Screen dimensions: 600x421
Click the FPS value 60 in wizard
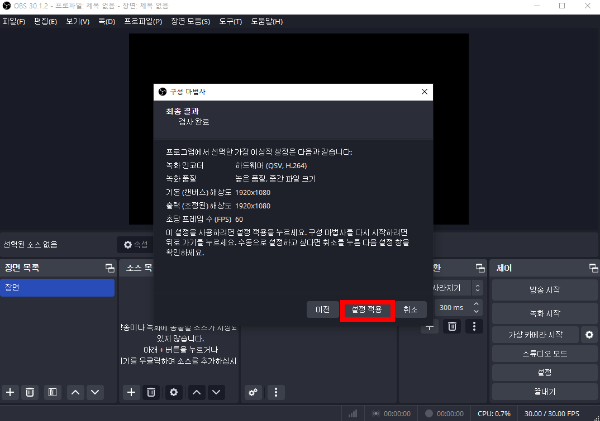(239, 219)
